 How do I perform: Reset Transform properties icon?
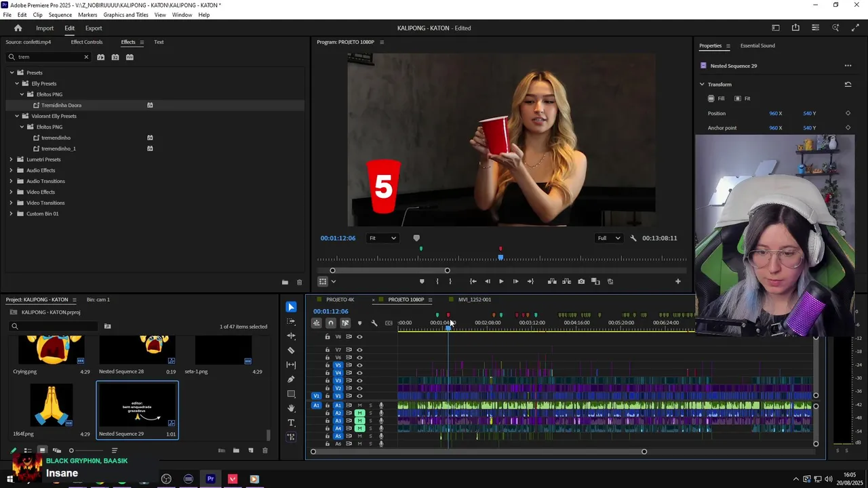point(848,84)
